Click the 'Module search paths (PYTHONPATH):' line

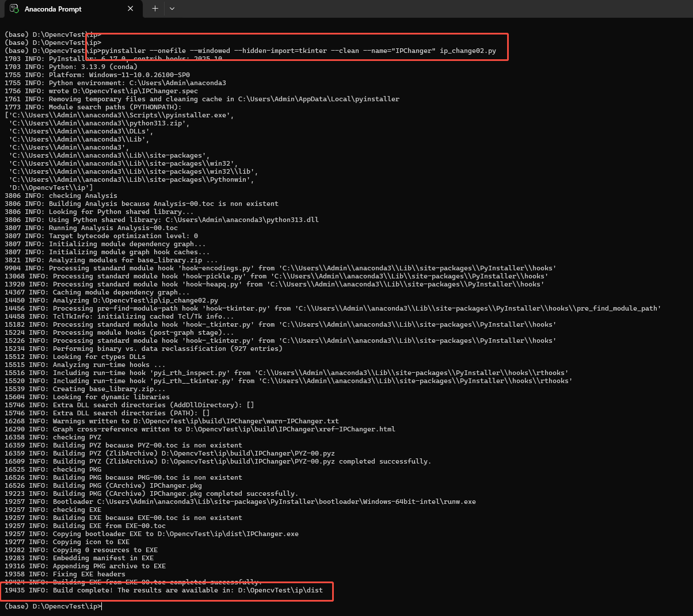coord(93,107)
